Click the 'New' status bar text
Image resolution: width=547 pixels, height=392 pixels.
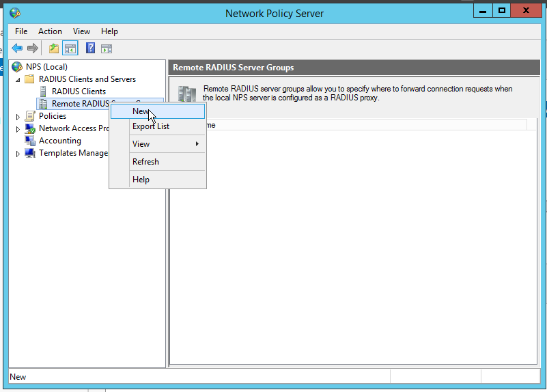(x=18, y=377)
